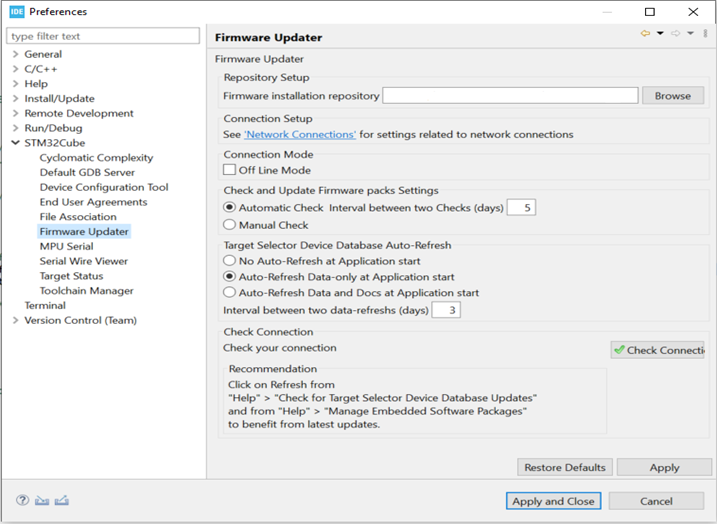Click the IDE logo in title bar
This screenshot has width=717, height=524.
pos(15,12)
